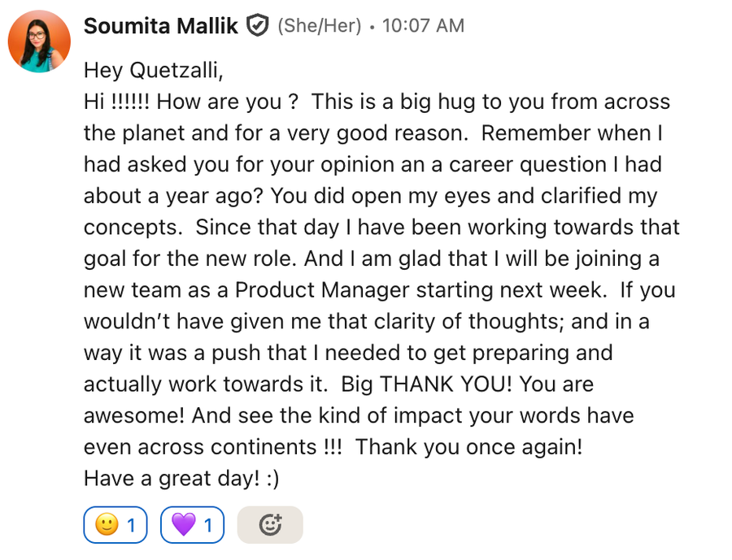Click the count beside the smiley reaction
The height and width of the screenshot is (560, 732).
[131, 526]
